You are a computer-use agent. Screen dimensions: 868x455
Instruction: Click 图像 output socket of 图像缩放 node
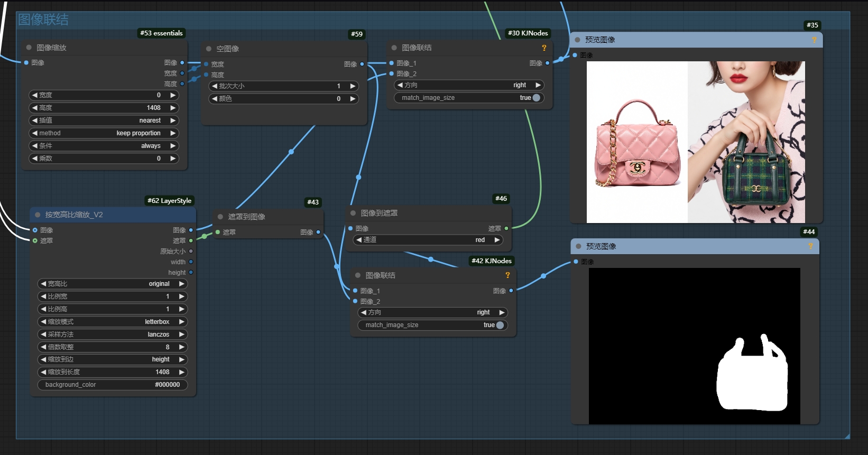[182, 62]
